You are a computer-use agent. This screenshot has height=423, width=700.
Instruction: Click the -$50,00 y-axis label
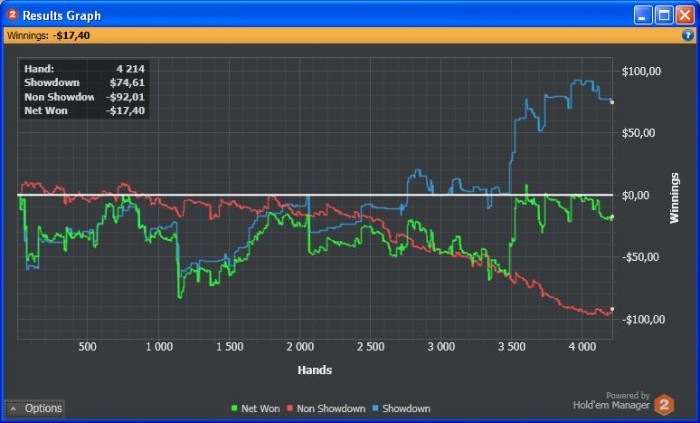click(640, 257)
